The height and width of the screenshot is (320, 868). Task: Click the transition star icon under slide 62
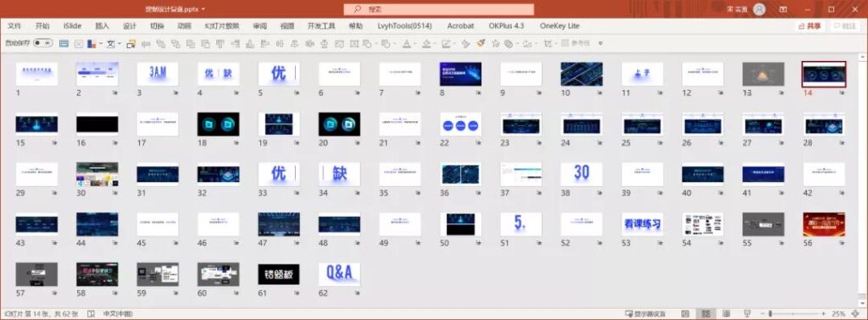click(x=358, y=293)
